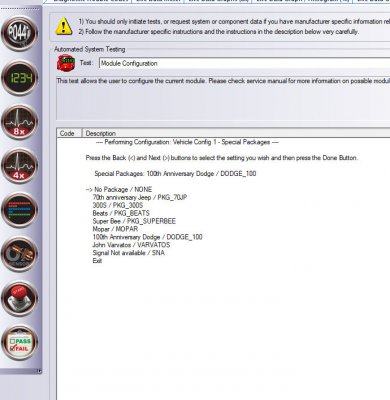Select the 'Super Bee / PKG_SUPERBEE' row
Image resolution: width=390 pixels, height=400 pixels.
click(x=134, y=221)
